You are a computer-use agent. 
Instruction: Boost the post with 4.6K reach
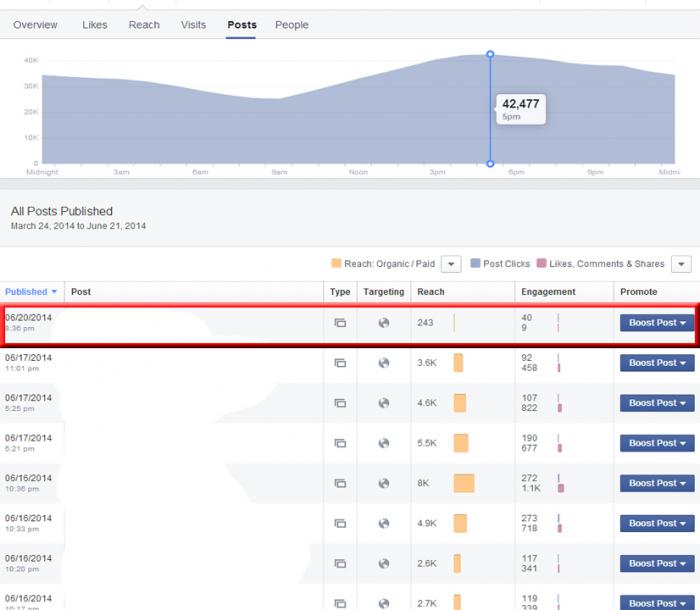(657, 403)
